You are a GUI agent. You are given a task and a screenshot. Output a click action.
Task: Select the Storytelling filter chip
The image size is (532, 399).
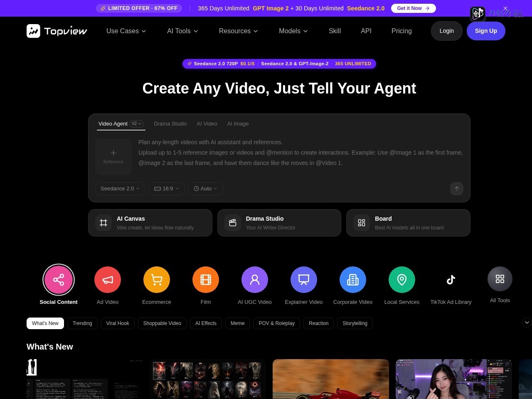355,323
